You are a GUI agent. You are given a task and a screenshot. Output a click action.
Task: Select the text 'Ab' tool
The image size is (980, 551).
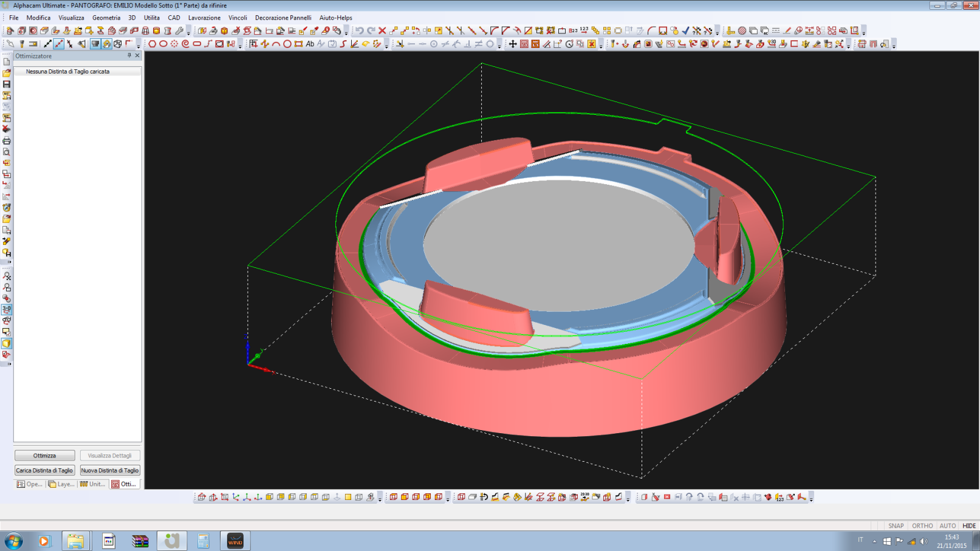(310, 44)
